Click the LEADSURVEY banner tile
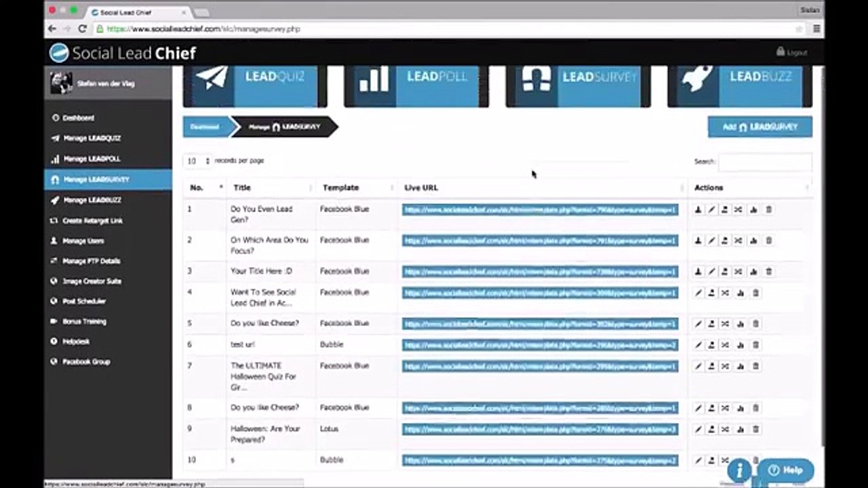 pyautogui.click(x=578, y=86)
